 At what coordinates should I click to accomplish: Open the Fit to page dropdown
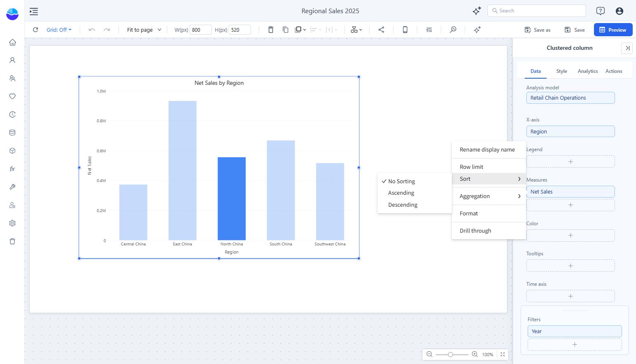144,30
